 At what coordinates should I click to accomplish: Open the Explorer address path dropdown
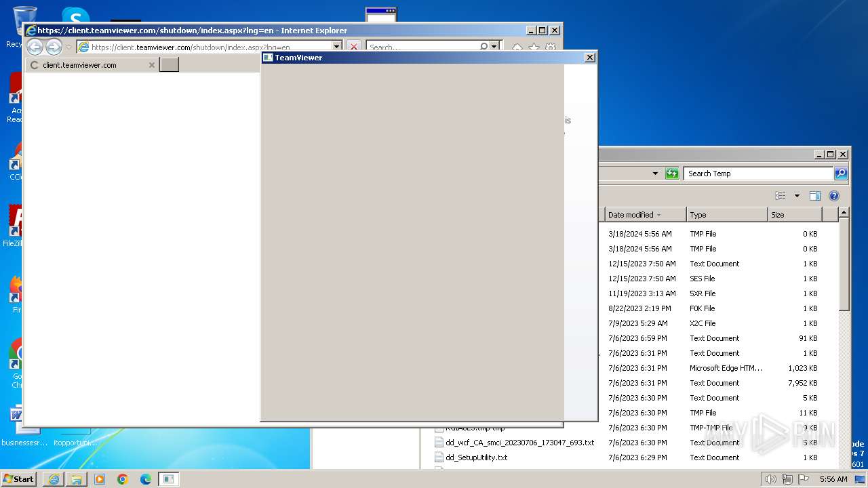coord(655,174)
